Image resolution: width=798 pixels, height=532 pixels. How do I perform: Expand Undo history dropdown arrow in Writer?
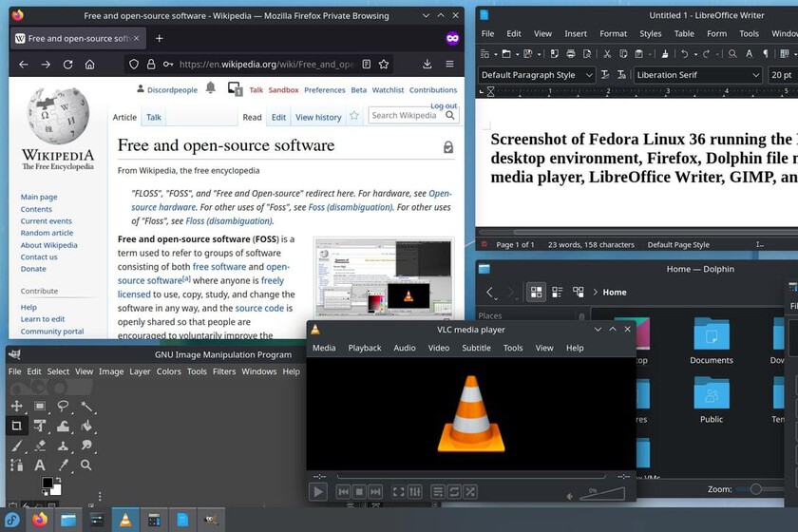[x=694, y=54]
